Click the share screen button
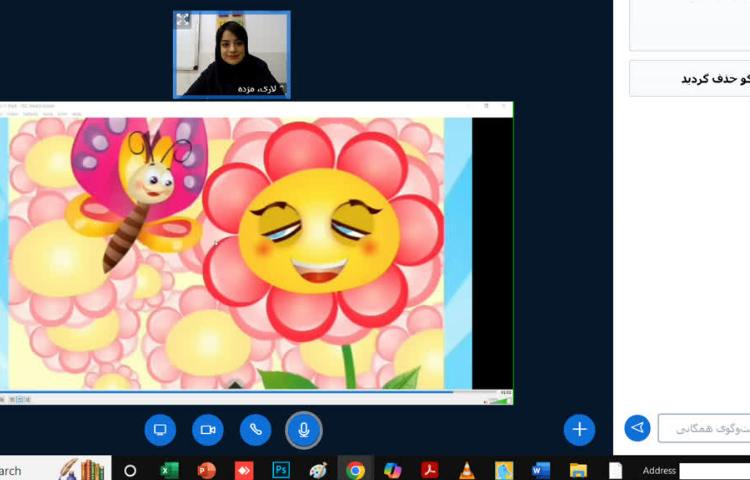750x480 pixels. coord(160,430)
